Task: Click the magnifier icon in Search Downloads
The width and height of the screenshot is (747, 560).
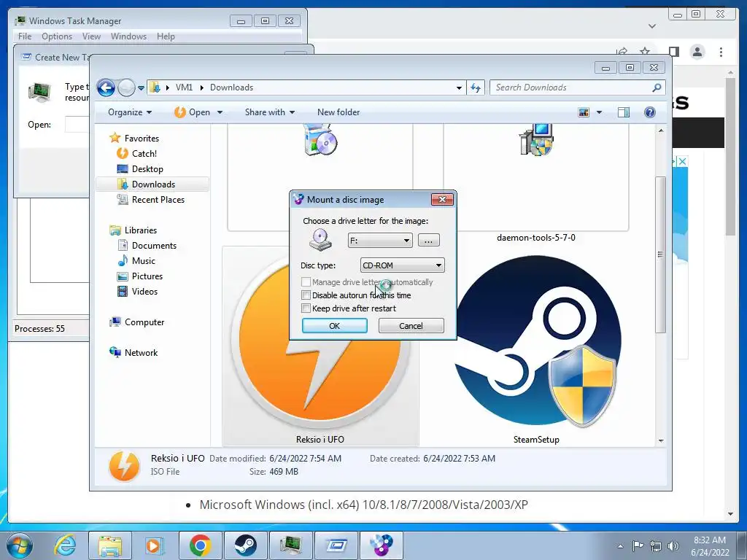Action: click(657, 87)
